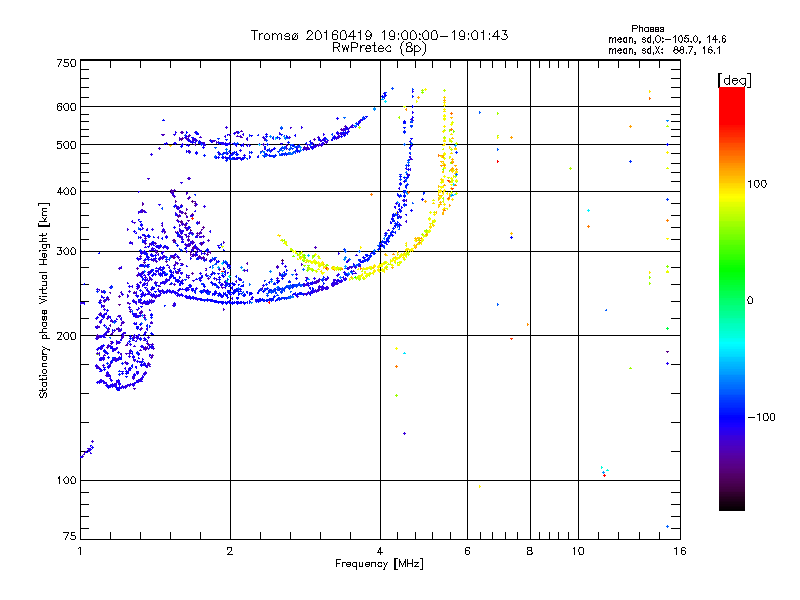This screenshot has height=600, width=800.
Task: Click the x-axis tick label "16"
Action: [x=680, y=551]
